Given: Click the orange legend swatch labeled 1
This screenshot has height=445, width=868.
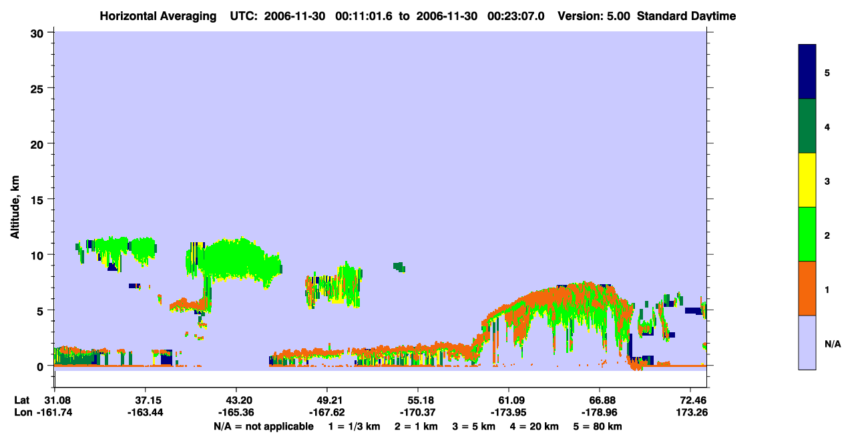Looking at the screenshot, I should pos(807,288).
